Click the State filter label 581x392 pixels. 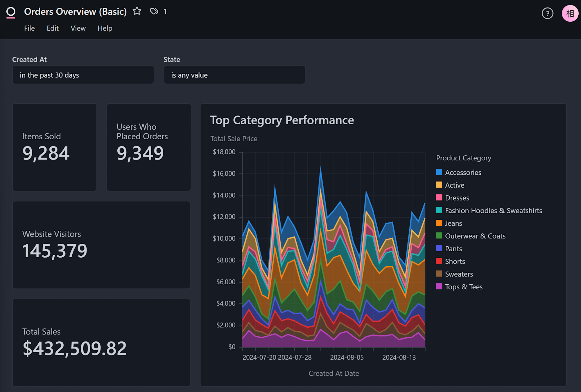(172, 59)
